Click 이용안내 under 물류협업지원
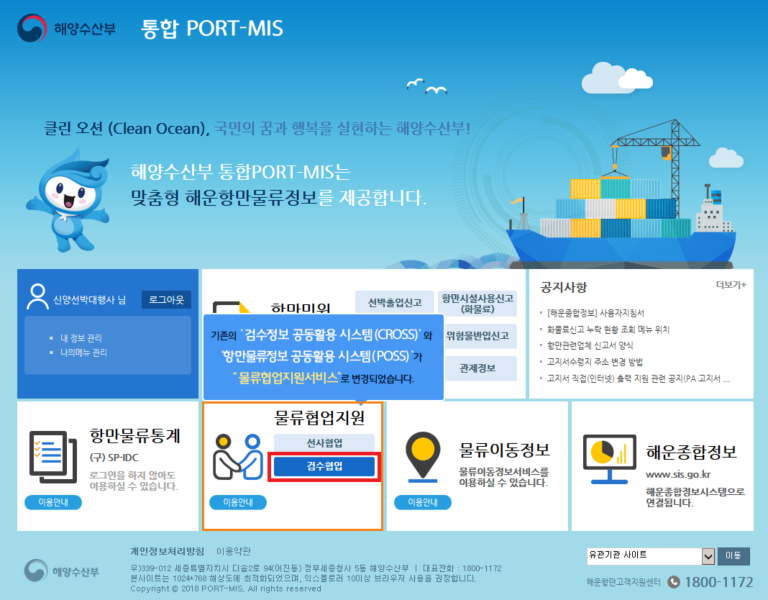Screen dimensions: 768x600 [x=238, y=502]
